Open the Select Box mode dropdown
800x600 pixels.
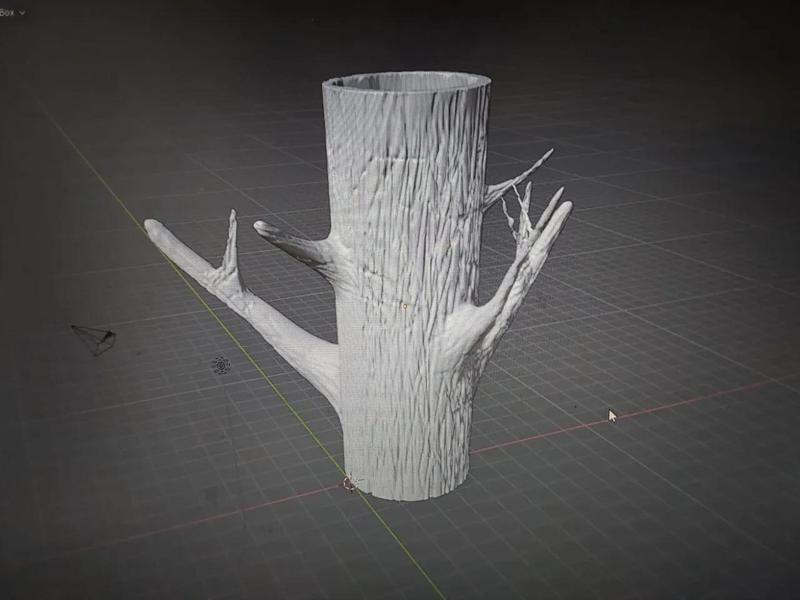pyautogui.click(x=12, y=12)
